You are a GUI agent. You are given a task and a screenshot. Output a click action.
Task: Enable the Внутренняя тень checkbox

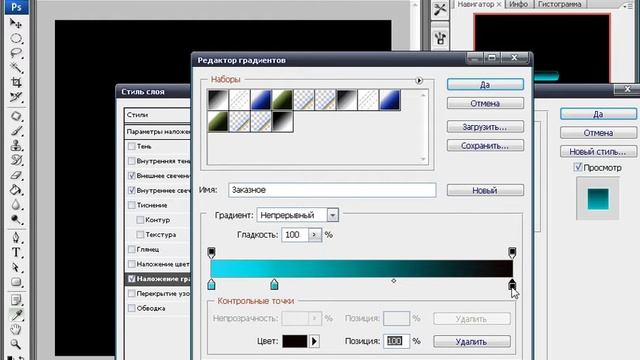(x=131, y=161)
